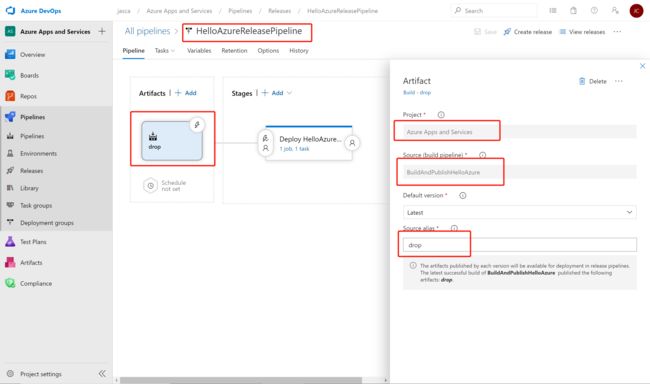Open the 1 job, 1 task link

pos(294,149)
